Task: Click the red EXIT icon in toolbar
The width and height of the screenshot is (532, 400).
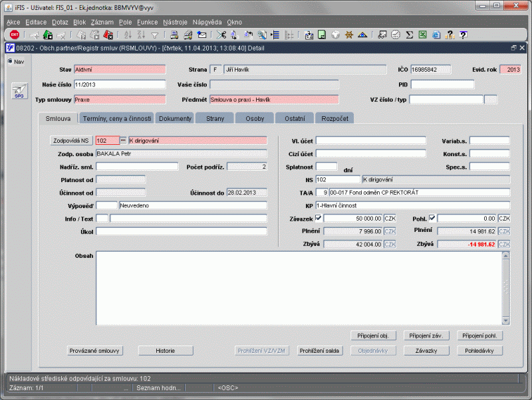Action: (x=14, y=35)
